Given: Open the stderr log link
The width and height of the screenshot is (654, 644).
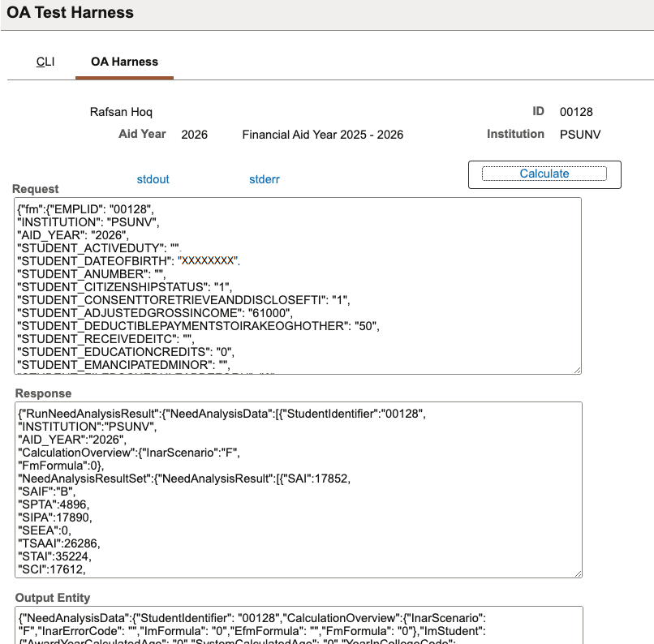Looking at the screenshot, I should point(265,179).
